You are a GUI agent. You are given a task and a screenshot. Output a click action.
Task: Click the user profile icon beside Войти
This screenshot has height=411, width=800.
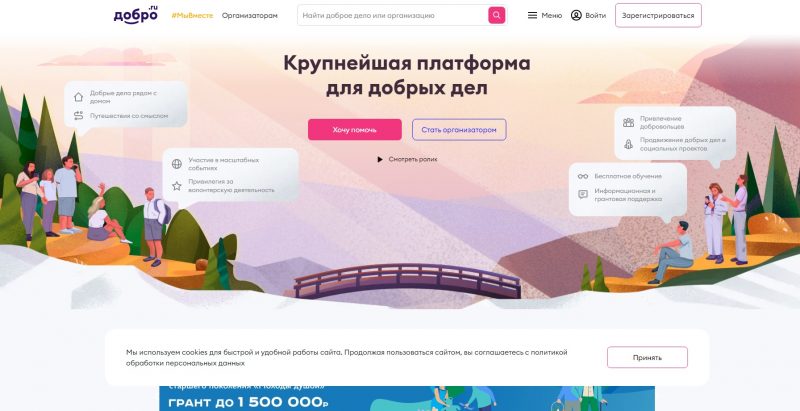[x=576, y=15]
